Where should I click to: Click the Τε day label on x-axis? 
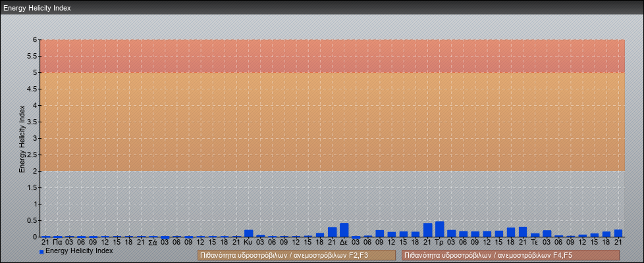(x=535, y=243)
